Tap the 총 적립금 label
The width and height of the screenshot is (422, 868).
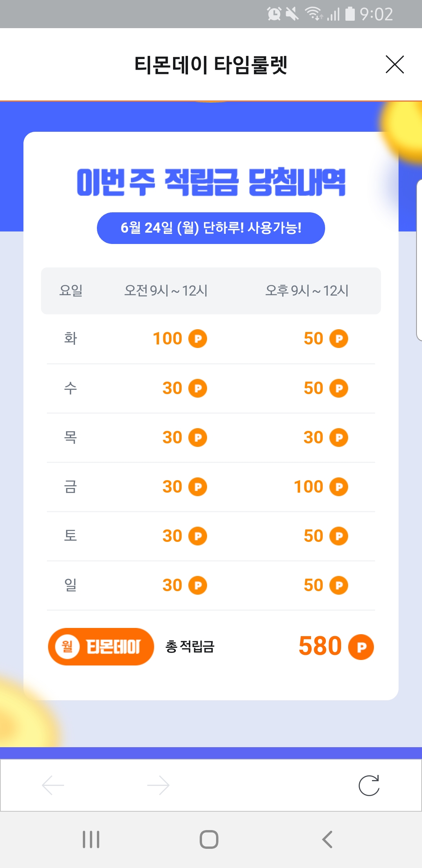[x=190, y=647]
